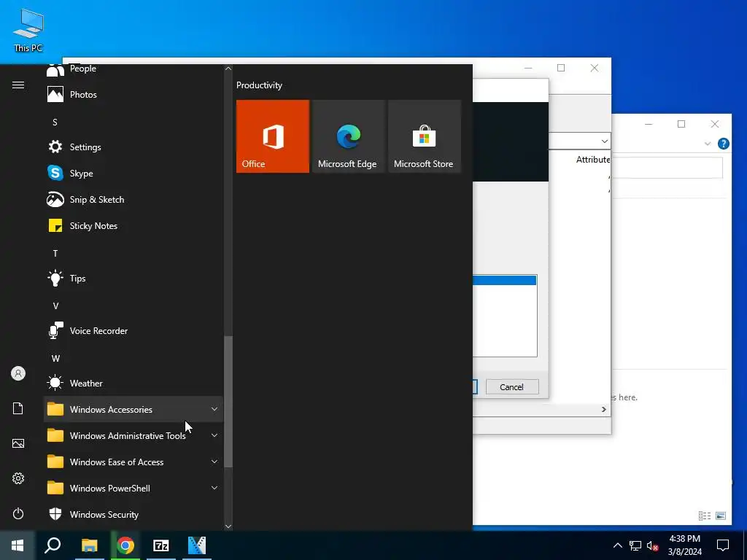Click the app list scroll-down arrow
The image size is (747, 560).
click(x=228, y=526)
